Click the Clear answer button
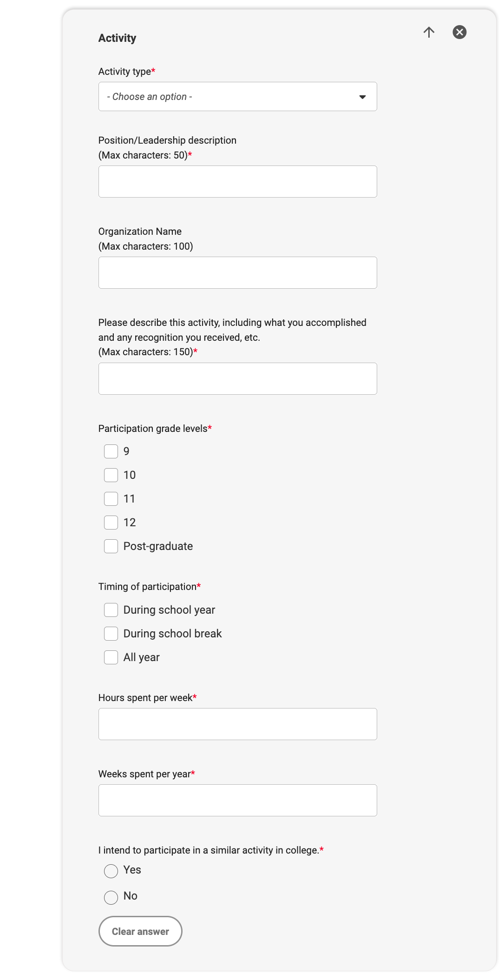 tap(140, 931)
